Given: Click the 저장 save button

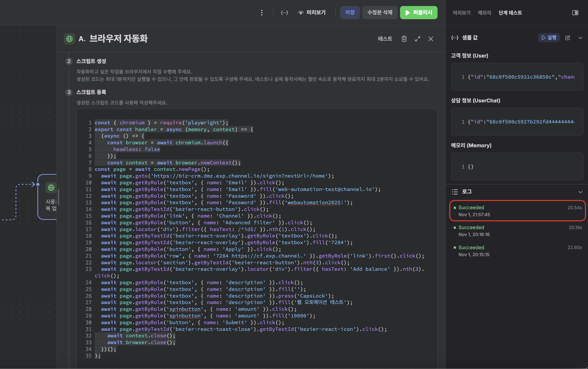Looking at the screenshot, I should coord(350,13).
